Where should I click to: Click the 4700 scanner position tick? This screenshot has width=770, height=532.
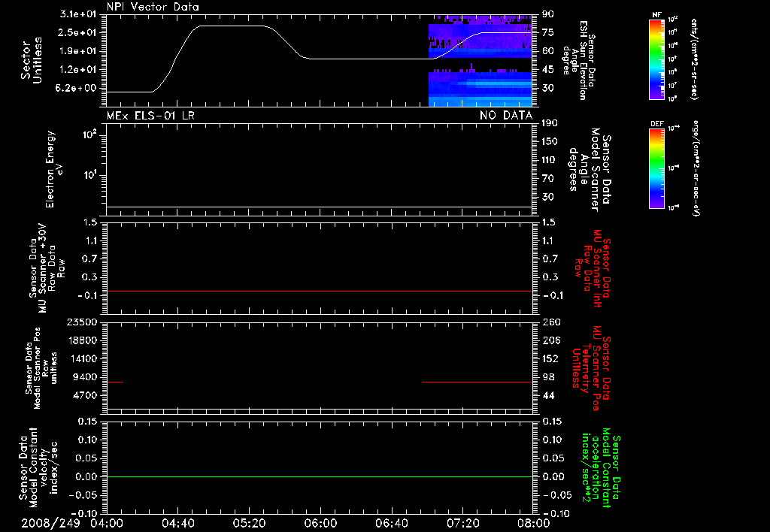pyautogui.click(x=84, y=395)
